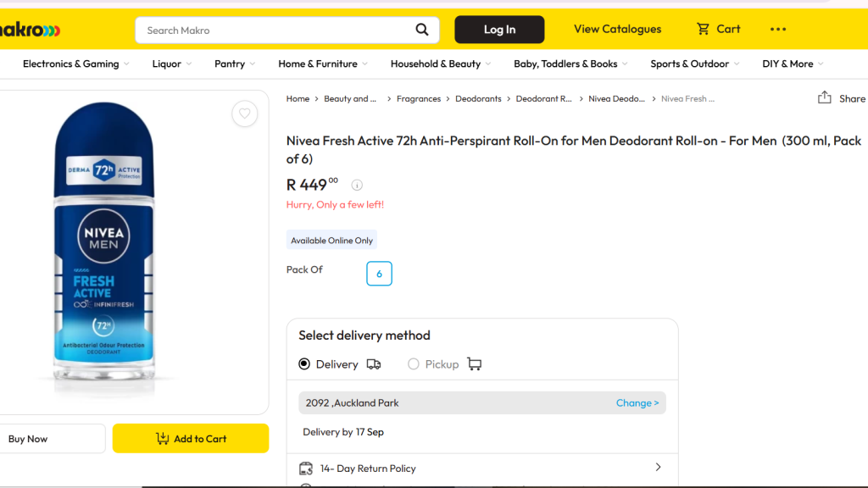Open the shopping cart icon

[703, 29]
